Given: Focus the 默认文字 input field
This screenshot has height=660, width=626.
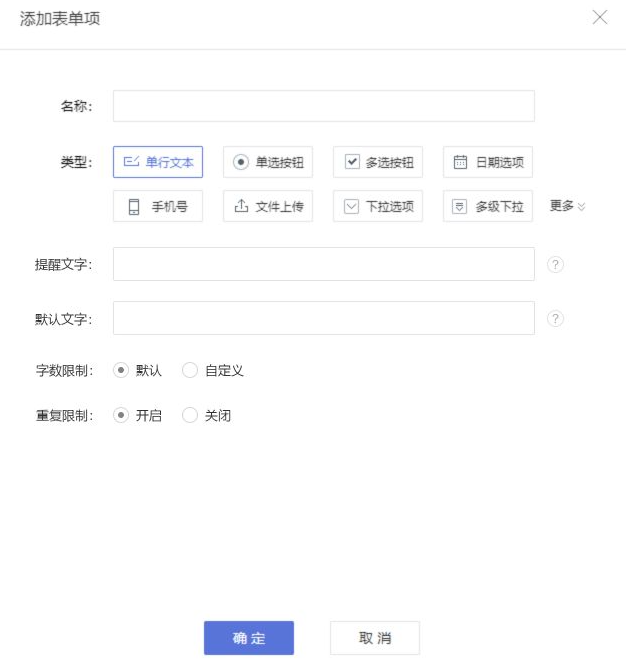Looking at the screenshot, I should pos(324,318).
